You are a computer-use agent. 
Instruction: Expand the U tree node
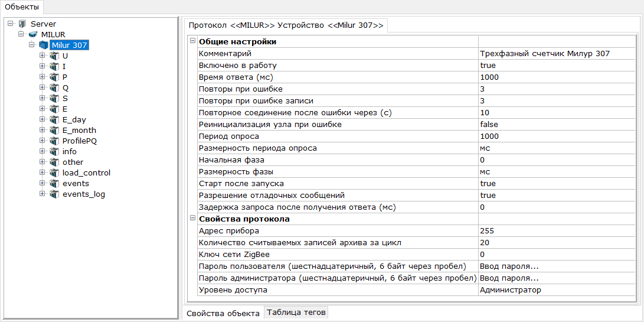click(43, 55)
